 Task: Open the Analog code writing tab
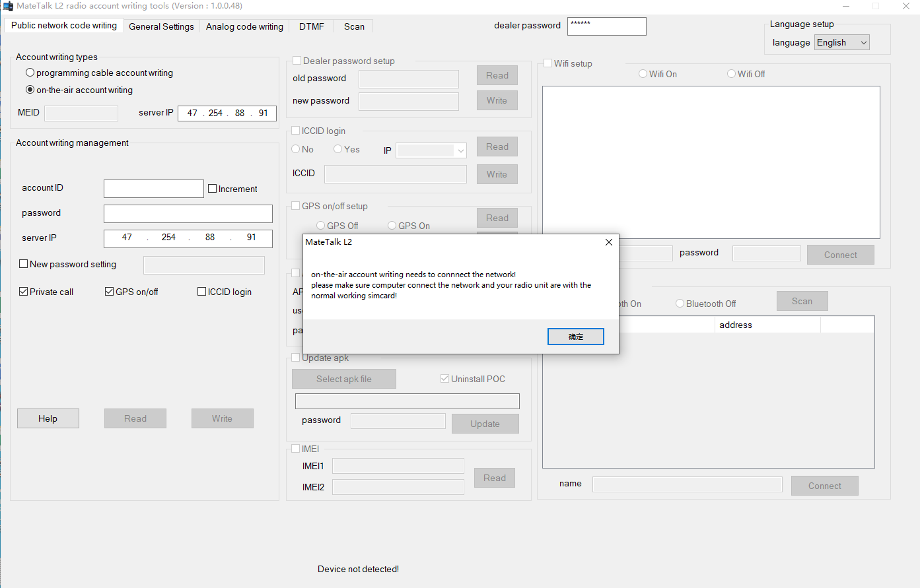coord(244,26)
